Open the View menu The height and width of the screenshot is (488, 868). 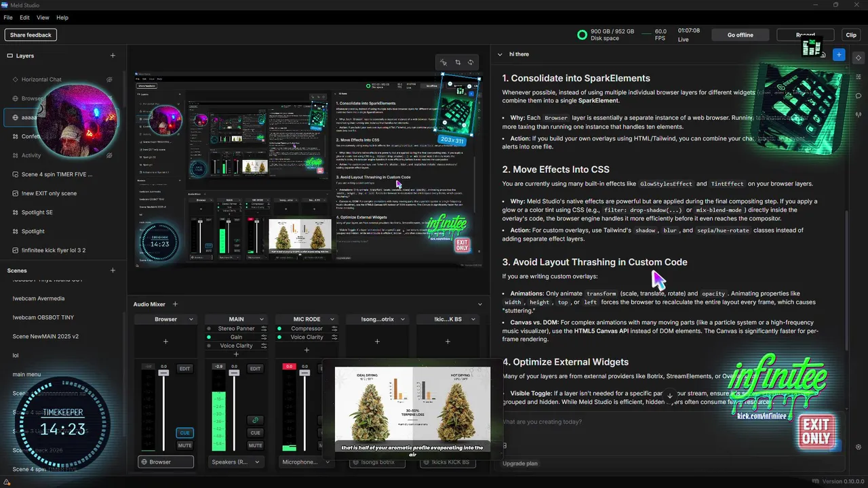coord(43,18)
